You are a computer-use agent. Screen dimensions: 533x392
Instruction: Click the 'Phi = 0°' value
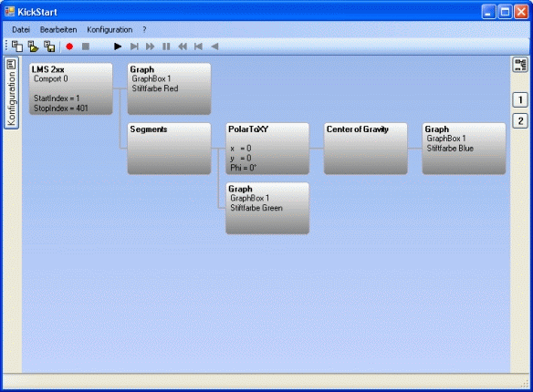coord(244,168)
